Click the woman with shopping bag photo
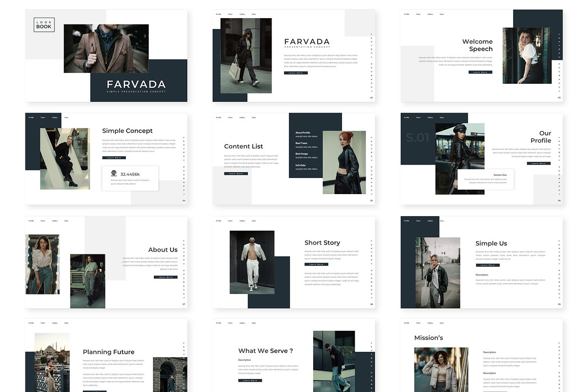 246,56
